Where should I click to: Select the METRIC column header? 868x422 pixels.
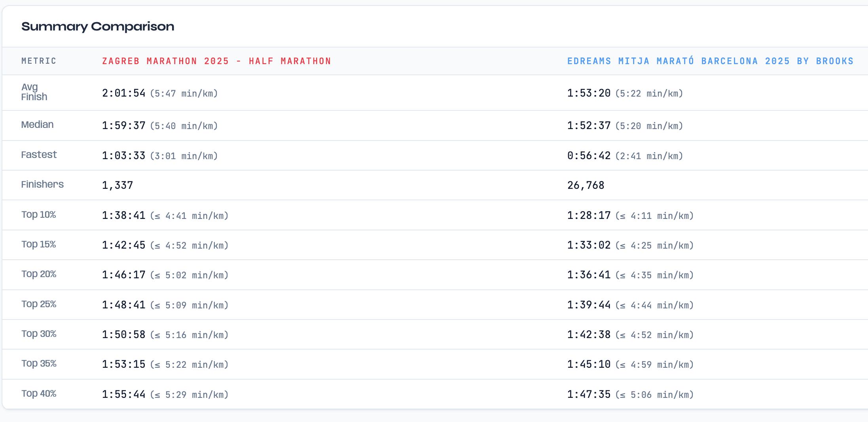click(x=39, y=61)
